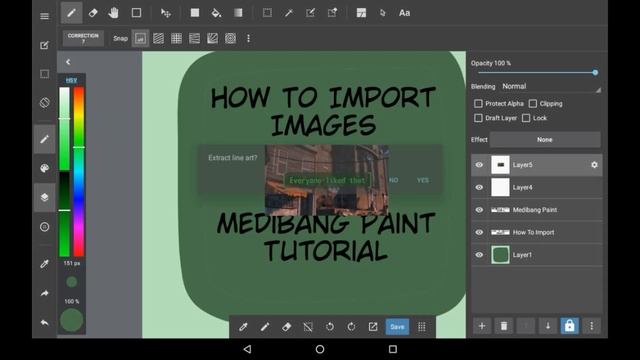Hide Medibang Paint layer eye icon
The width and height of the screenshot is (640, 360).
479,210
